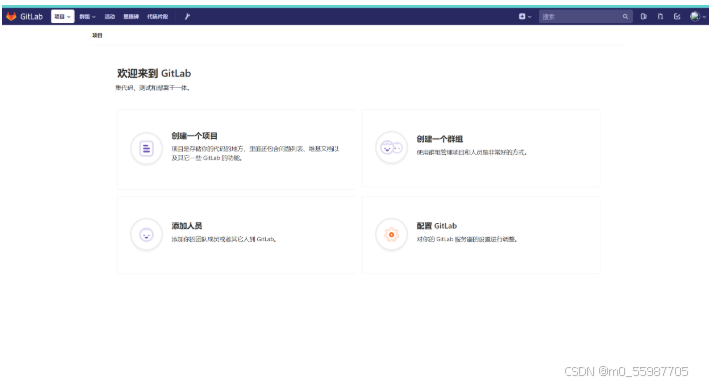Click the 项目 breadcrumb text
Image resolution: width=709 pixels, height=384 pixels.
(x=97, y=35)
